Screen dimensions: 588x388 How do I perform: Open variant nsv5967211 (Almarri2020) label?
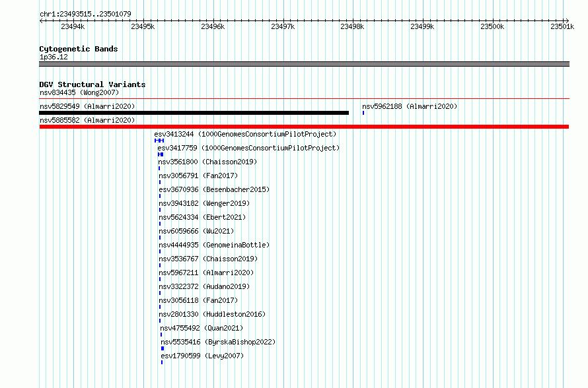(206, 273)
